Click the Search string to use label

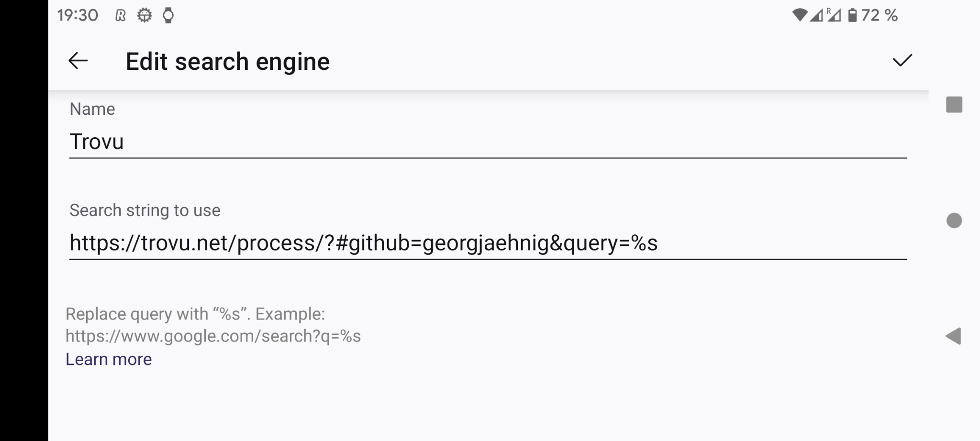click(x=145, y=210)
